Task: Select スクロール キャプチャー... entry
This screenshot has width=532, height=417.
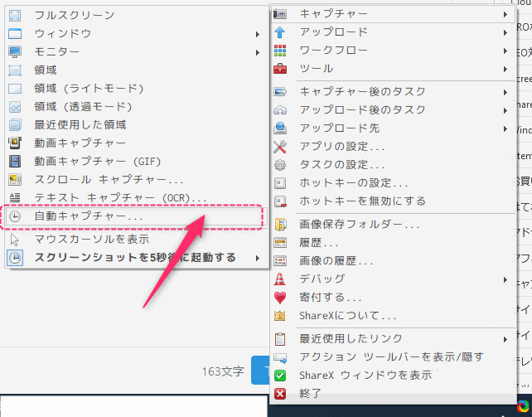Action: (137, 180)
